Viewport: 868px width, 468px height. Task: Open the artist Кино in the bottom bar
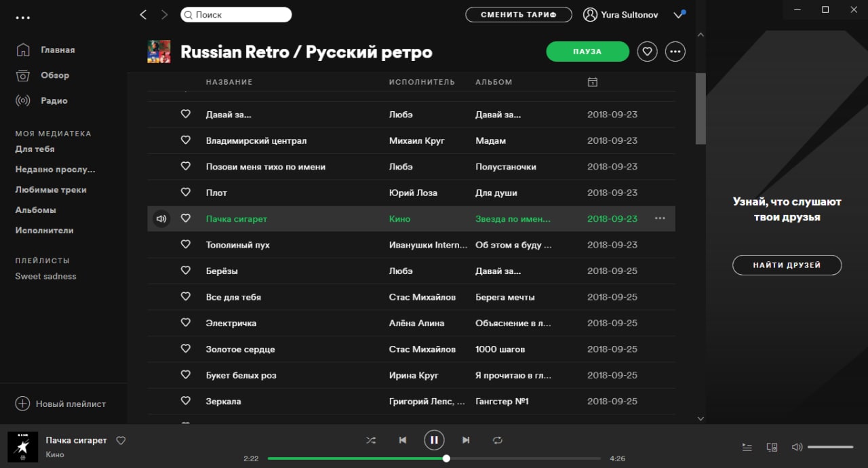pyautogui.click(x=55, y=454)
